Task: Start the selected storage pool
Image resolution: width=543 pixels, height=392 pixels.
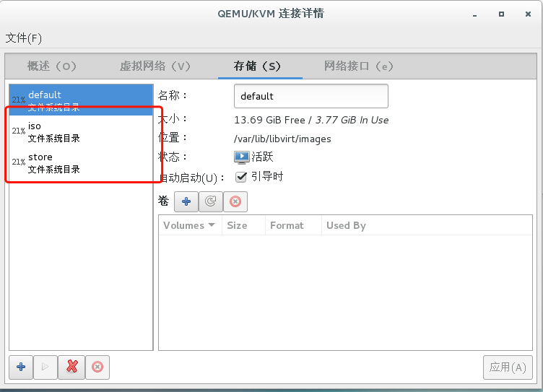Action: point(45,367)
